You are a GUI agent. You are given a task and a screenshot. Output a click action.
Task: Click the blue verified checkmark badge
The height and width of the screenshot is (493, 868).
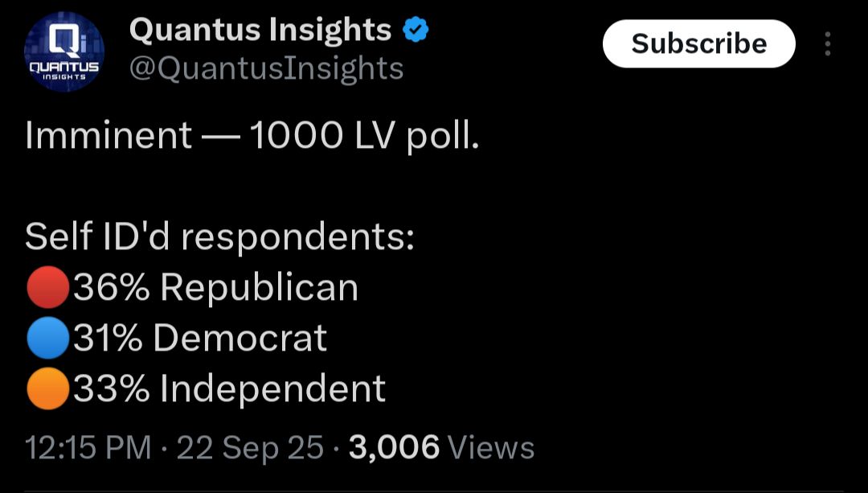416,31
